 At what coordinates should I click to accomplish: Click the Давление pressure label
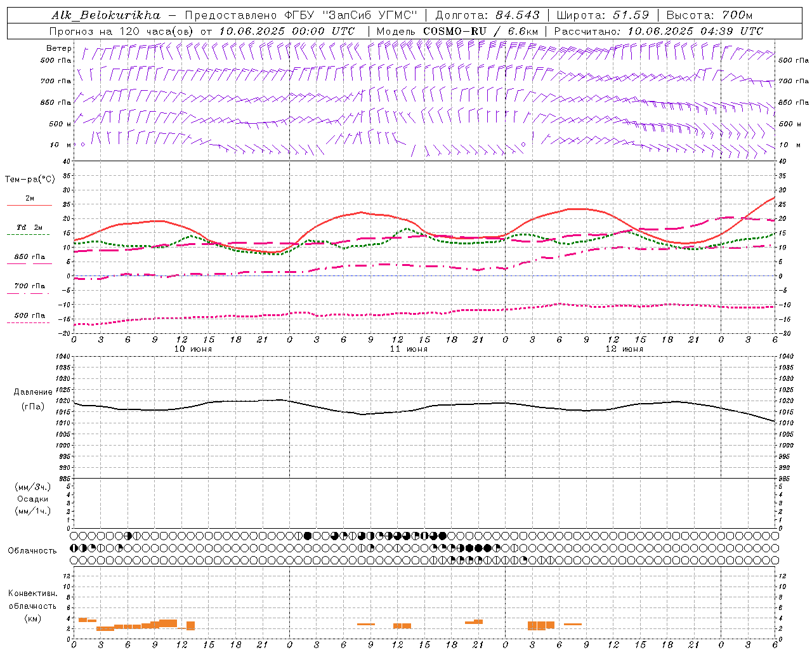33,392
